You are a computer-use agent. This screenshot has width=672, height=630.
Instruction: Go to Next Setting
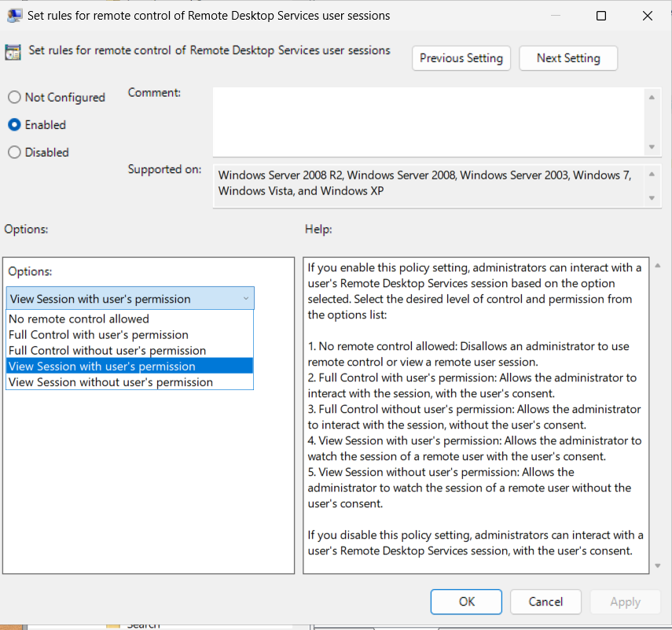pos(568,58)
